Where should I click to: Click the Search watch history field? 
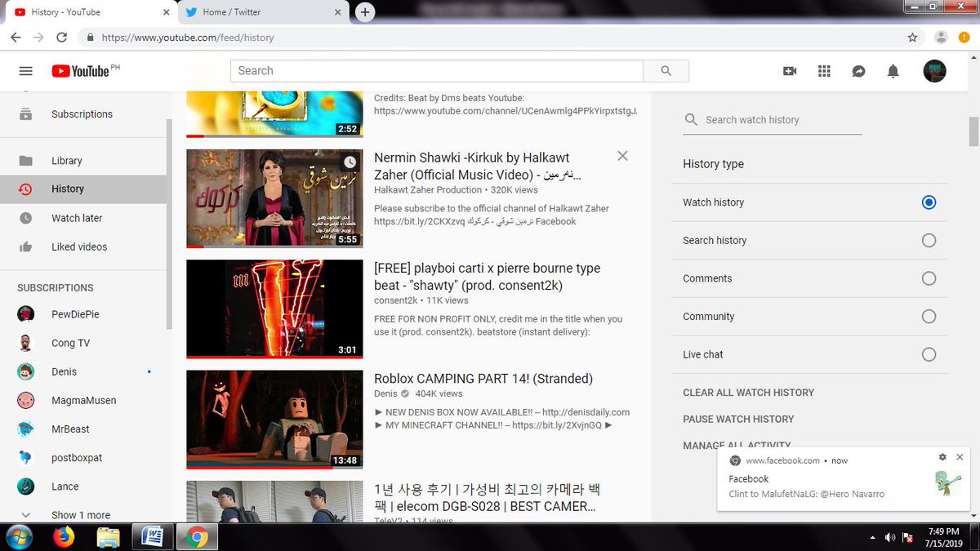[773, 120]
